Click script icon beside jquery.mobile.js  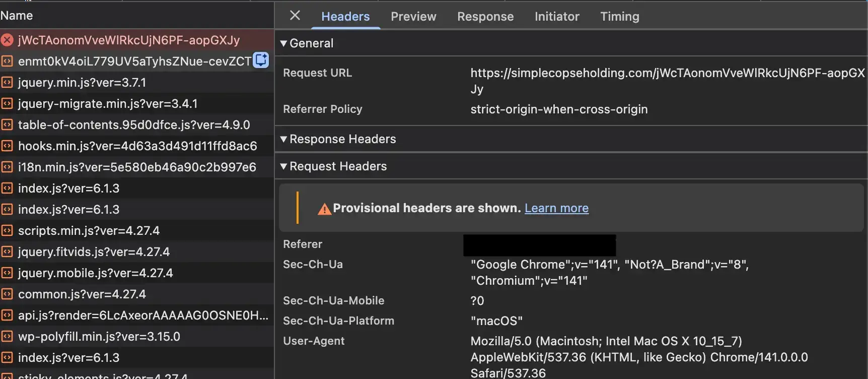click(x=7, y=273)
